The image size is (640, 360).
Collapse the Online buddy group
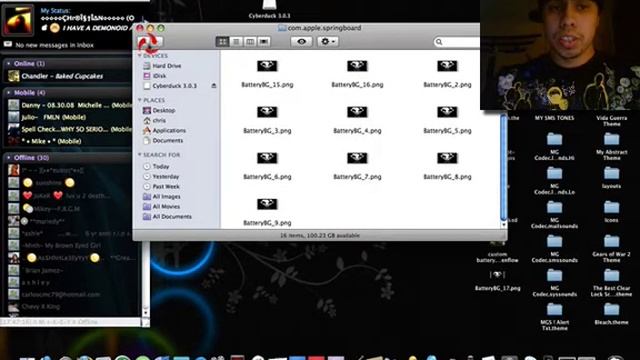(9, 64)
